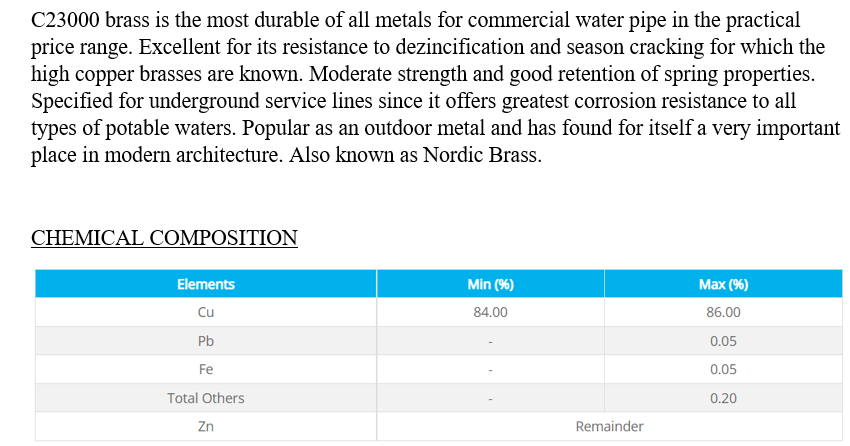Click the Remainder cell for Zn
This screenshot has width=850, height=446.
coord(609,426)
